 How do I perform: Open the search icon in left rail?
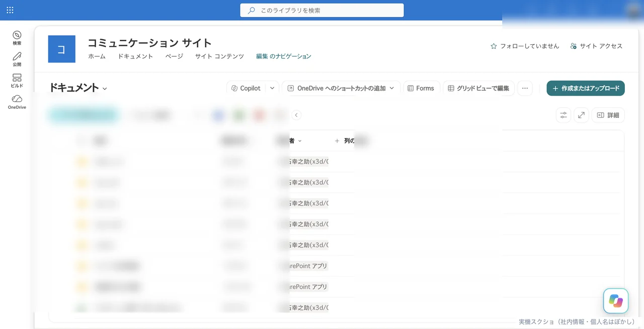pyautogui.click(x=17, y=38)
